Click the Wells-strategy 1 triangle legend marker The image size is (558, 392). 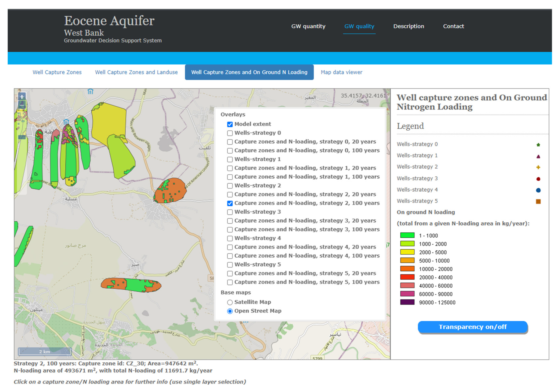click(538, 156)
